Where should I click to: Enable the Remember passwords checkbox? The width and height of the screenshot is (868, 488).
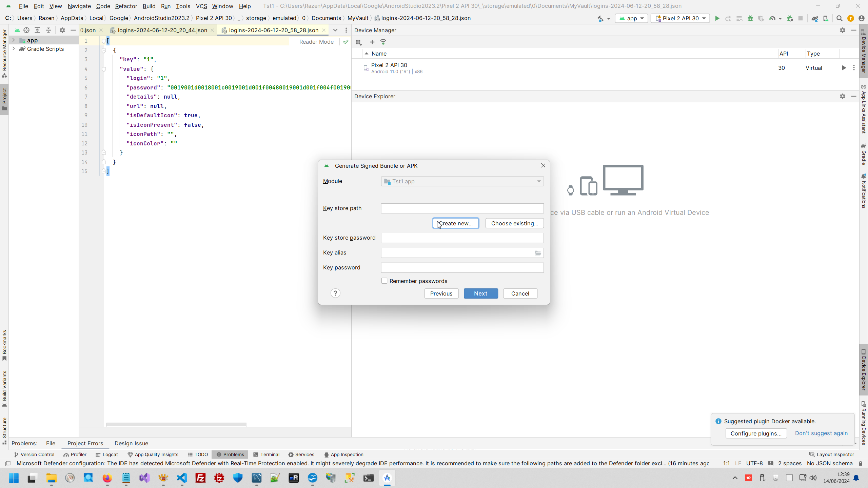click(x=384, y=281)
